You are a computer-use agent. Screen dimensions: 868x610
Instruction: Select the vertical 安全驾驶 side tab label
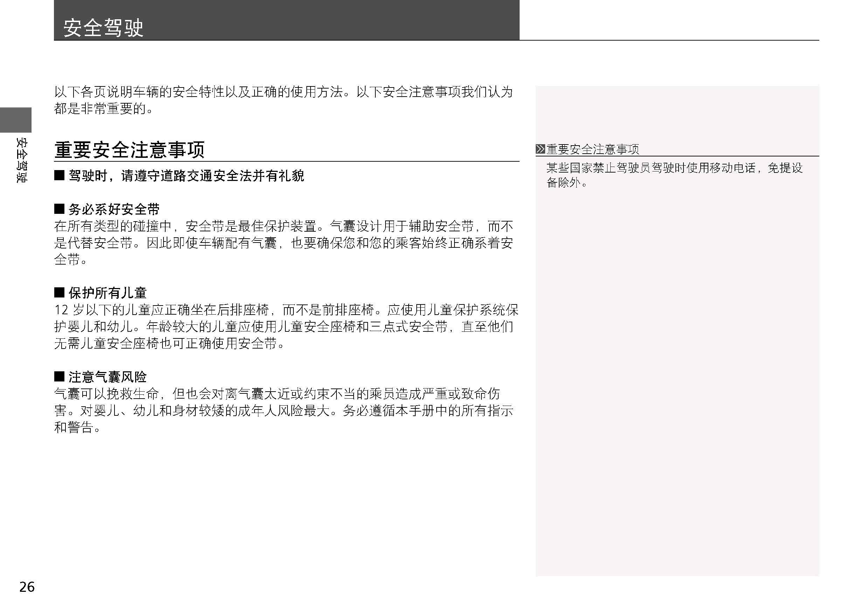pos(22,161)
